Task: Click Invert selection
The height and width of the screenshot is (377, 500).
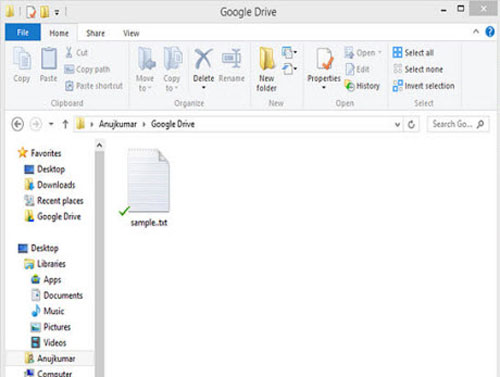Action: [x=424, y=86]
